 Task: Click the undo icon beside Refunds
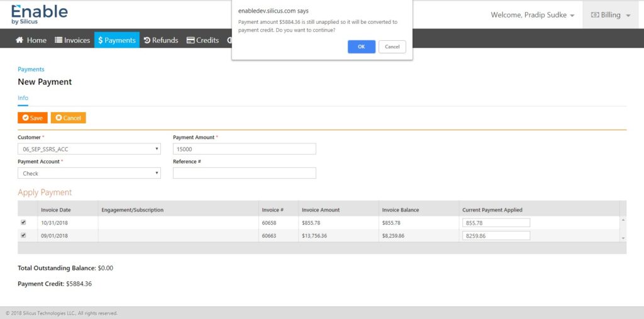pyautogui.click(x=147, y=40)
